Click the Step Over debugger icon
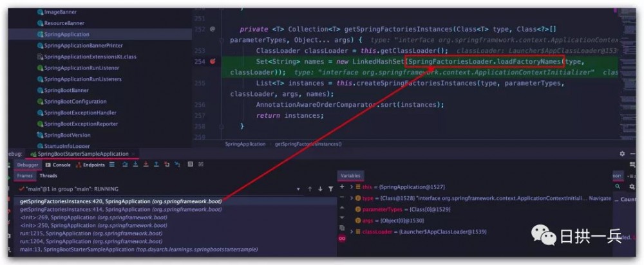The height and width of the screenshot is (265, 644). click(x=125, y=165)
